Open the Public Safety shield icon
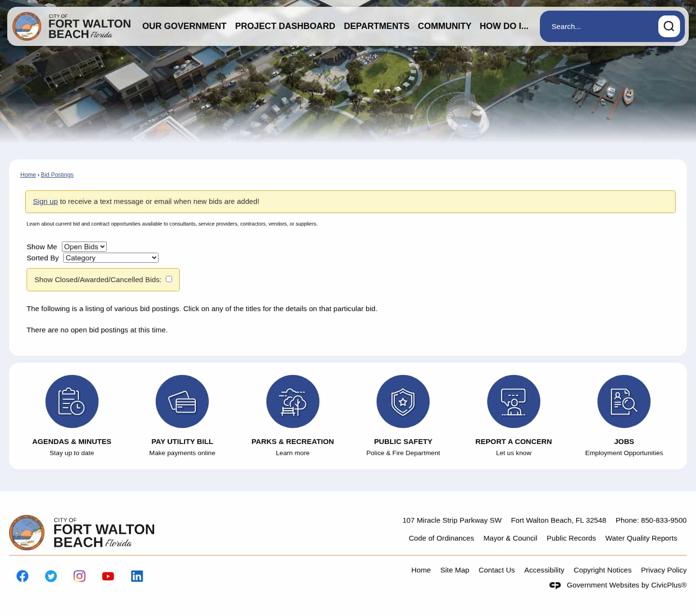 (x=403, y=401)
